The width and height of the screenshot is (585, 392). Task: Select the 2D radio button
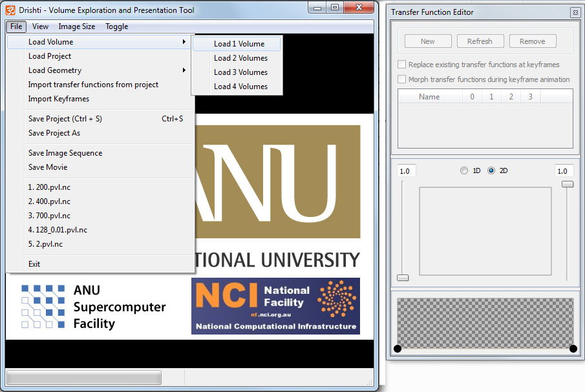pyautogui.click(x=491, y=170)
